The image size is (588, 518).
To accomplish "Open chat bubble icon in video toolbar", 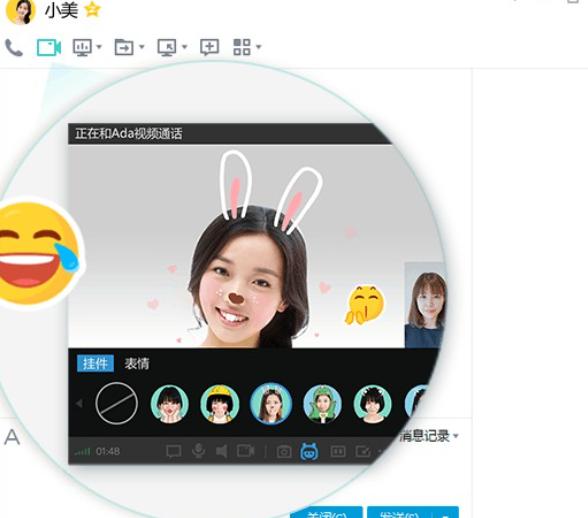I will 174,451.
